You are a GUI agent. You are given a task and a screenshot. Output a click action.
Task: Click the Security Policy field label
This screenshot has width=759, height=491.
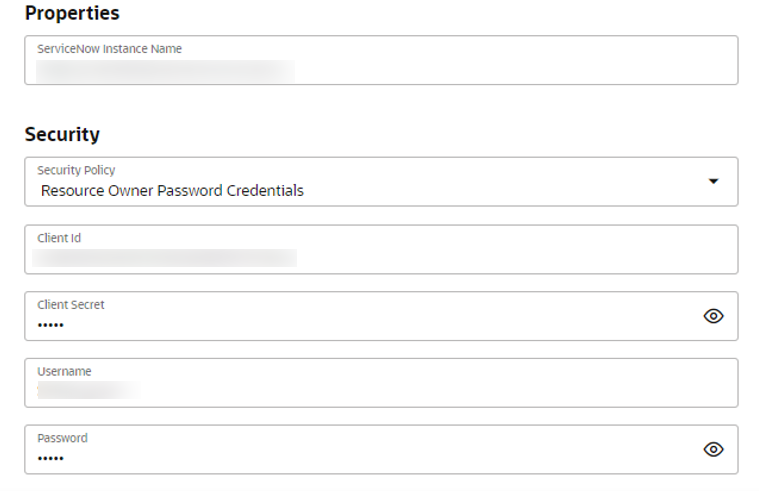[76, 170]
